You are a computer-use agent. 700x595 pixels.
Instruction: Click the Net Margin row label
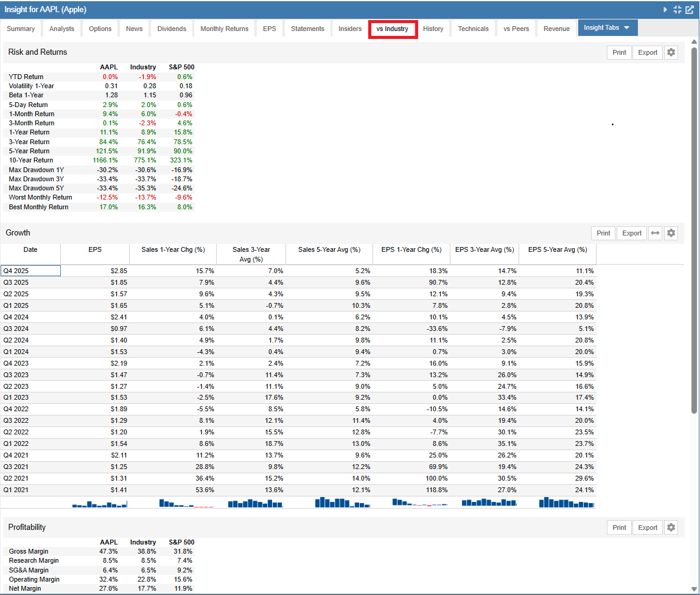pyautogui.click(x=24, y=589)
